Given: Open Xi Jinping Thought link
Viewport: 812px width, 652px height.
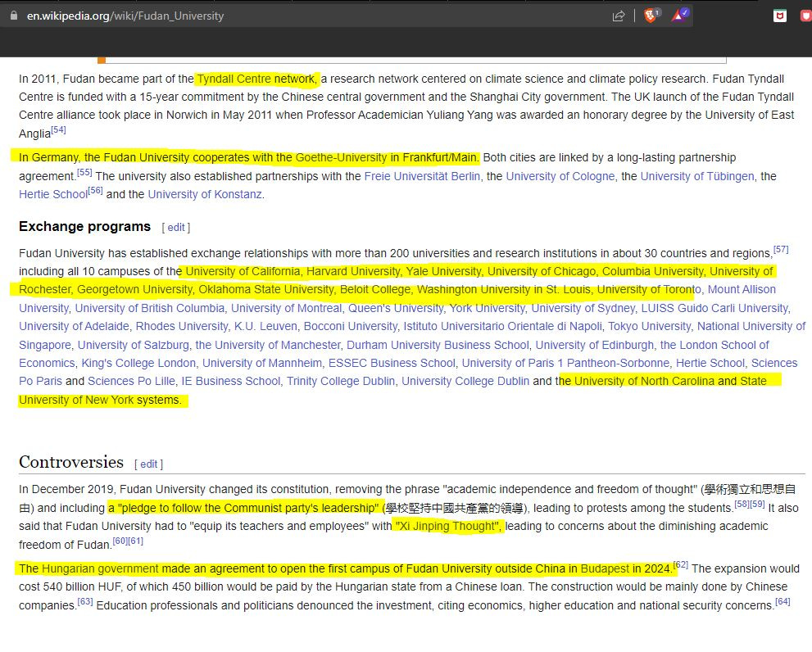Looking at the screenshot, I should 448,526.
